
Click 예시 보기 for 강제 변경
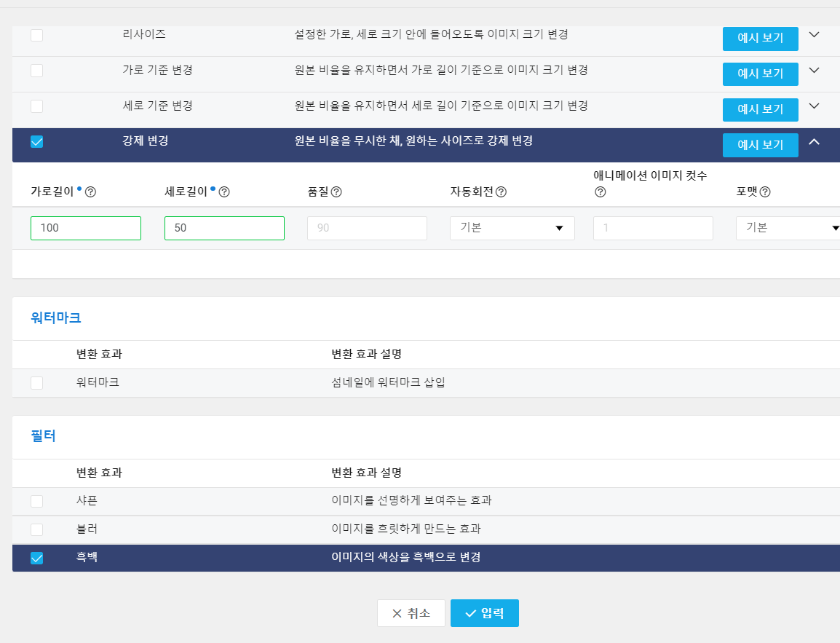point(760,145)
